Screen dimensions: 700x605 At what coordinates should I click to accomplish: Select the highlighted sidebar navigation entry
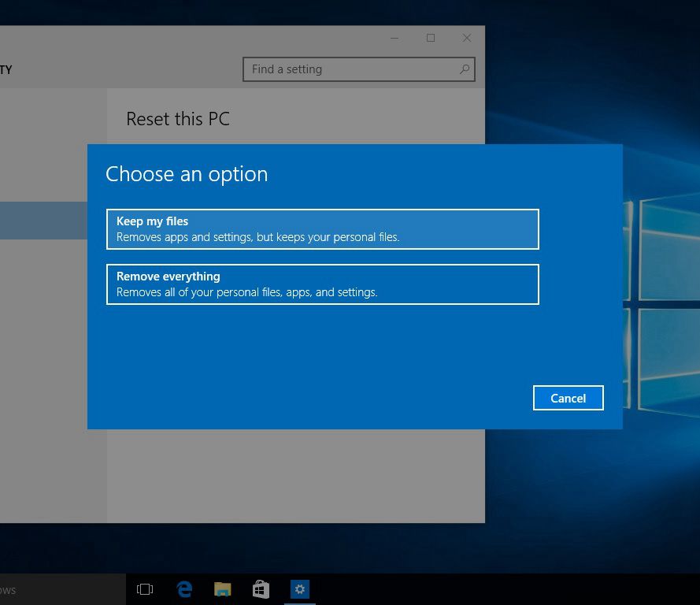43,221
